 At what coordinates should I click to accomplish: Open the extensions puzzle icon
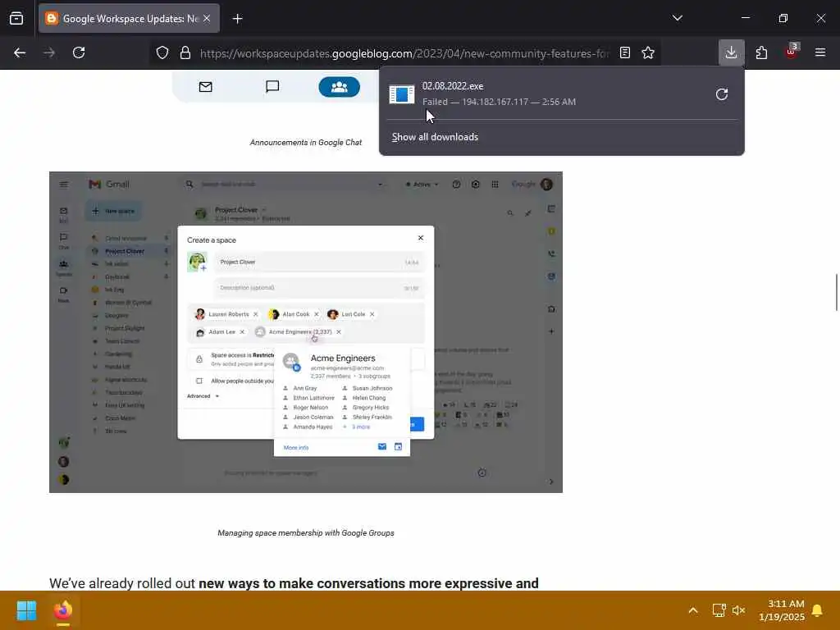[761, 52]
